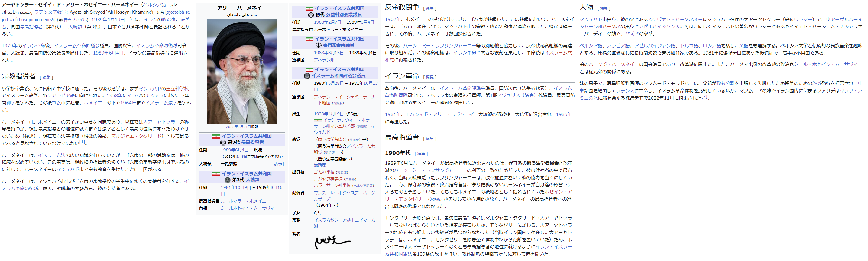This screenshot has height=261, width=868.
Task: Open the テヘラン州 constituency link
Action: click(x=324, y=60)
